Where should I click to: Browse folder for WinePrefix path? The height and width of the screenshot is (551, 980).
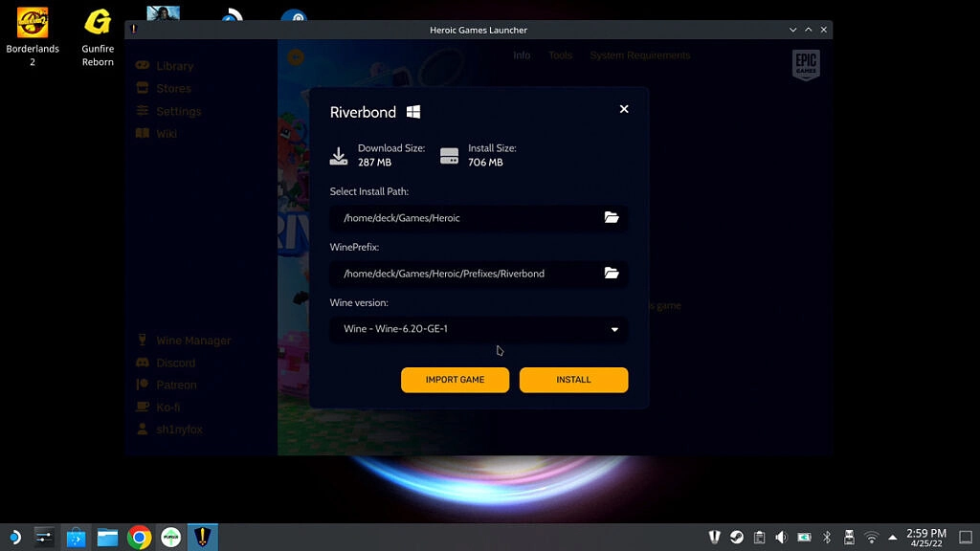coord(612,273)
